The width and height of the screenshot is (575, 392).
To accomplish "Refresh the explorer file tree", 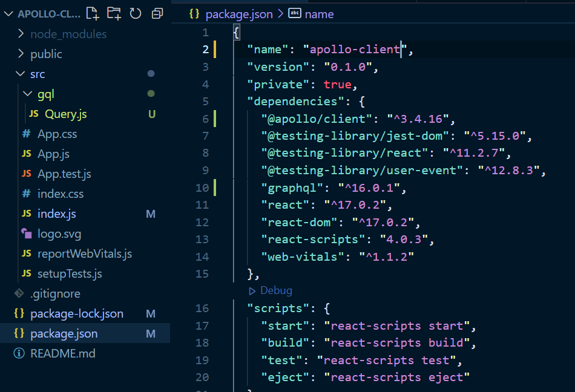I will (x=136, y=13).
